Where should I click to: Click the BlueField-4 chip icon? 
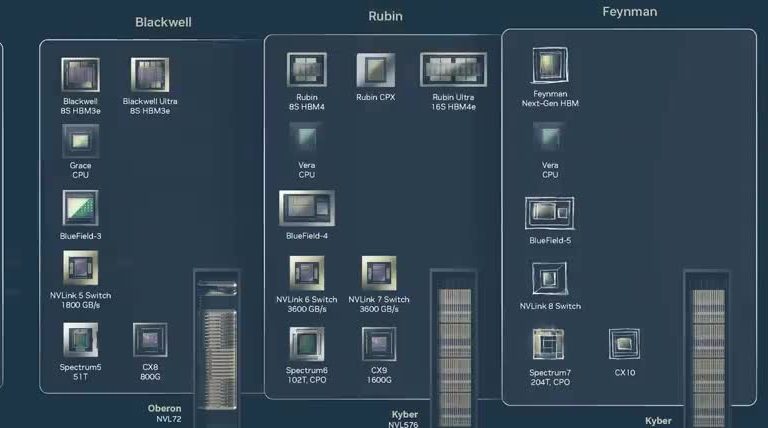click(x=306, y=208)
